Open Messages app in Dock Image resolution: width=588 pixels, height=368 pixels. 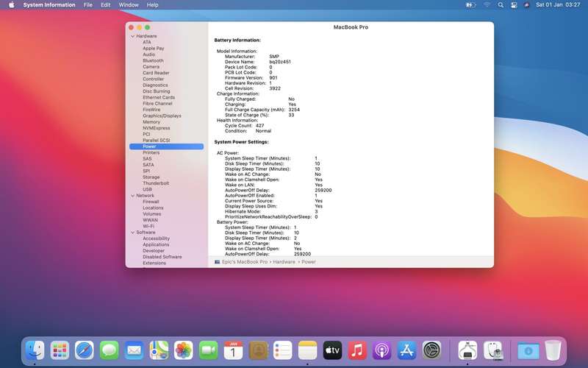coord(109,350)
